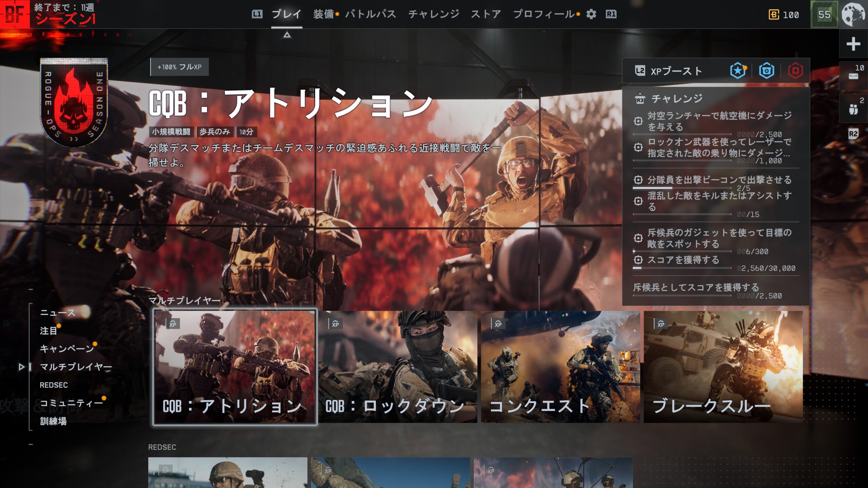
Task: Expand the チャレンジ panel header
Action: (676, 99)
